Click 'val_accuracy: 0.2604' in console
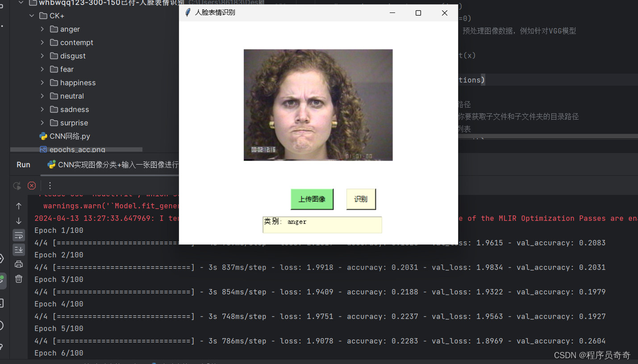 click(x=561, y=341)
